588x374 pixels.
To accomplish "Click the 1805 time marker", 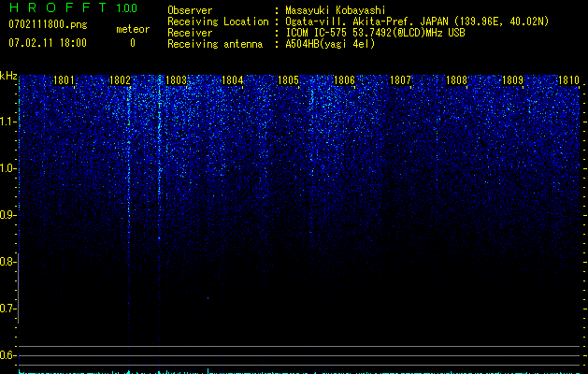I will (288, 80).
